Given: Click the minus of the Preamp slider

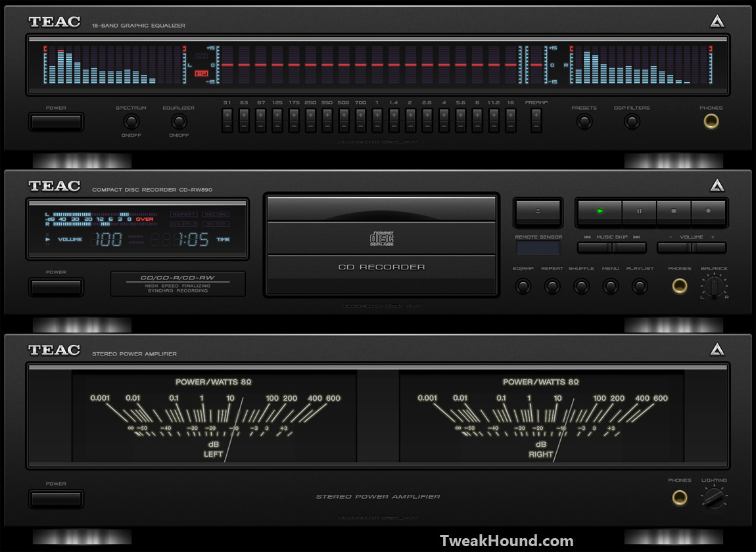Looking at the screenshot, I should point(536,126).
